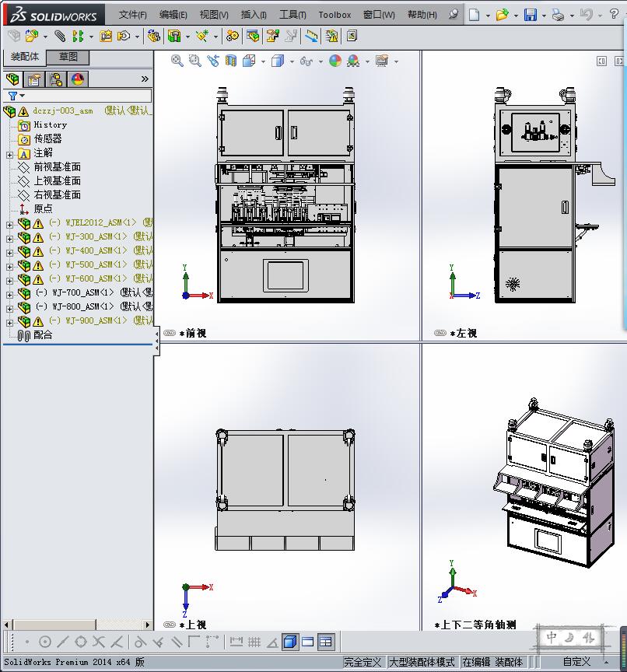Open Display Style dropdown arrow

click(292, 61)
